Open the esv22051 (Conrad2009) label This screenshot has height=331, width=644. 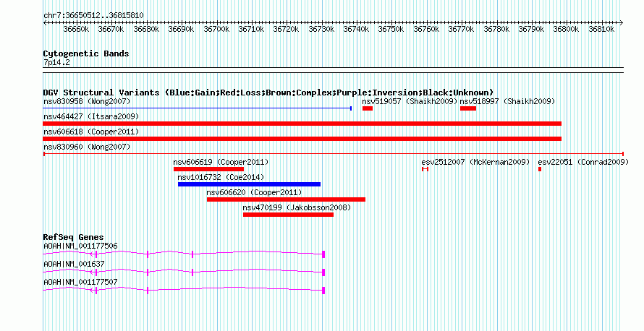tap(584, 162)
